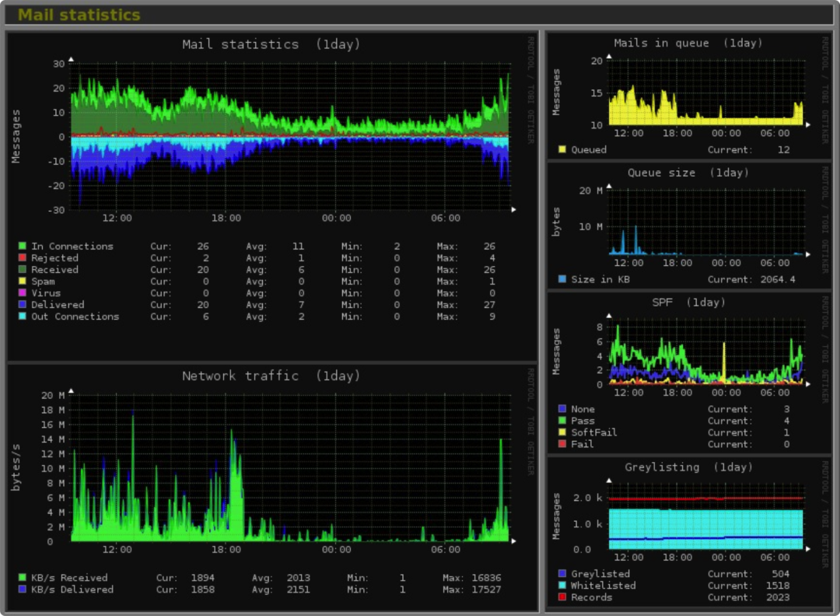Click the yellow Queued legend swatch
Image resolution: width=840 pixels, height=616 pixels.
[x=562, y=149]
